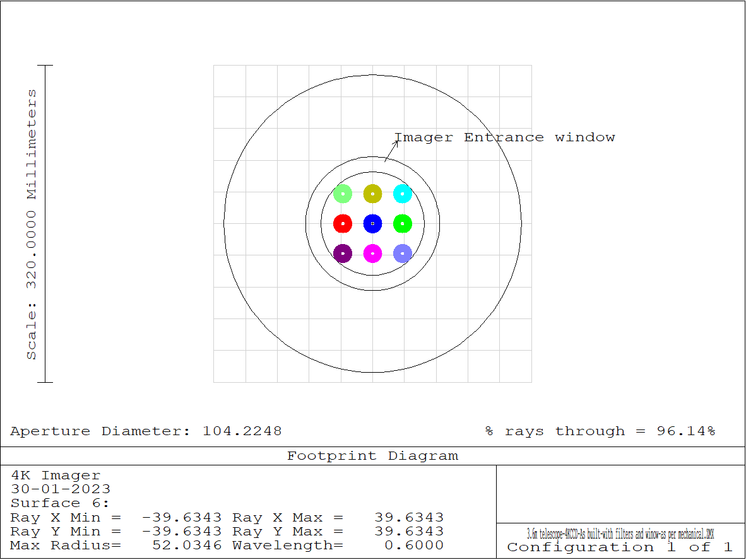Click the Configuration 1 of 1 text
The height and width of the screenshot is (560, 746).
620,547
